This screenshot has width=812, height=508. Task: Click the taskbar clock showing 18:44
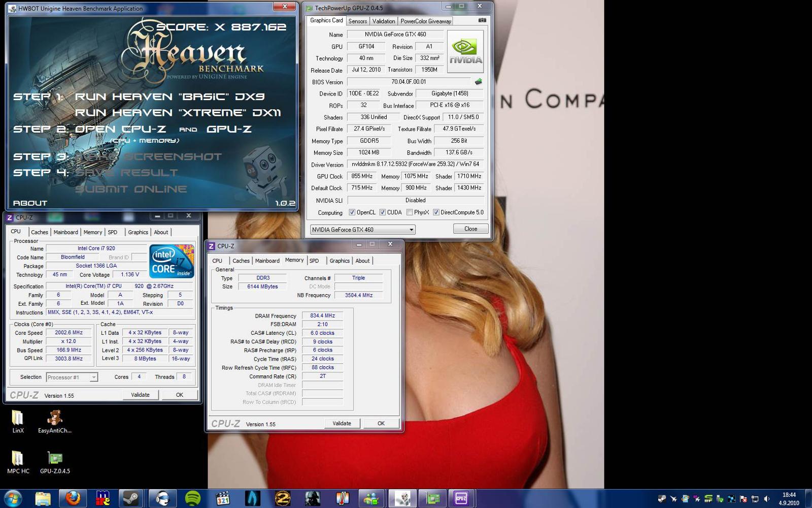click(789, 499)
